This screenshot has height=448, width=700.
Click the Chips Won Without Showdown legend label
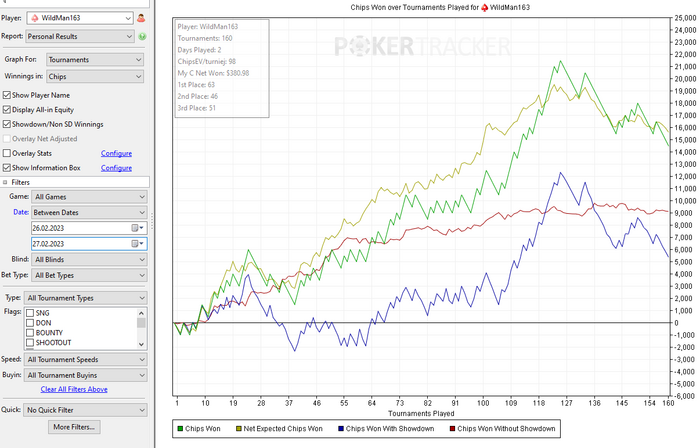coord(506,428)
